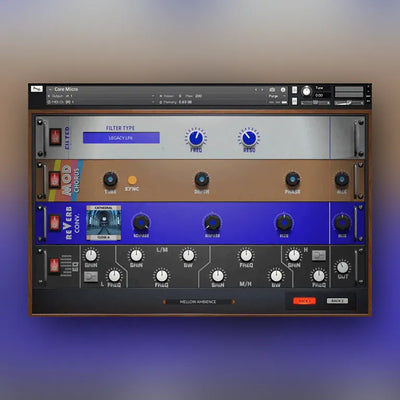Switch to Rack 1 tab
This screenshot has width=400, height=400.
(304, 301)
